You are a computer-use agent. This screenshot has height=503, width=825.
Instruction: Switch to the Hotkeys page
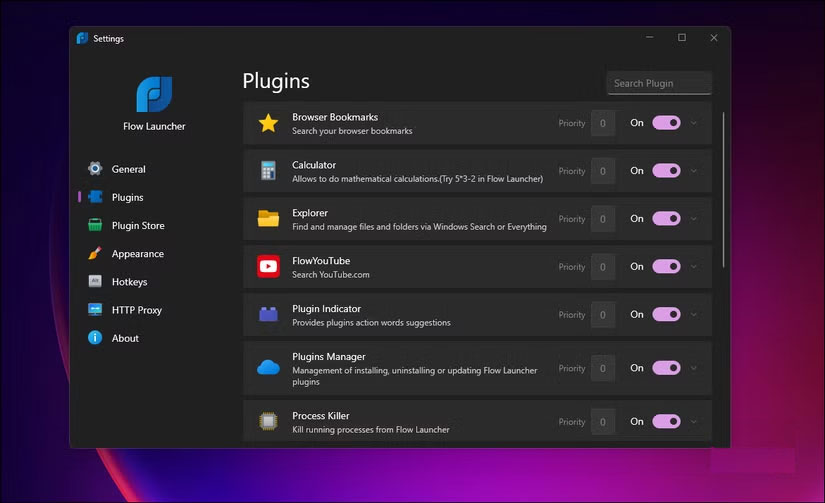click(x=129, y=281)
